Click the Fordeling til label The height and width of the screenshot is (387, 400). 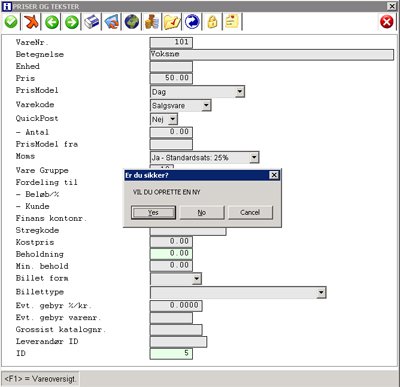47,182
